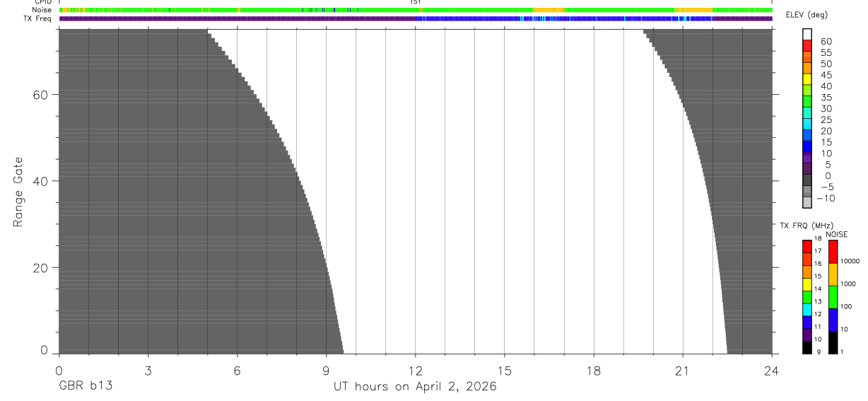Click the red ELEV colorbar segment below 60
The height and width of the screenshot is (401, 868).
807,47
